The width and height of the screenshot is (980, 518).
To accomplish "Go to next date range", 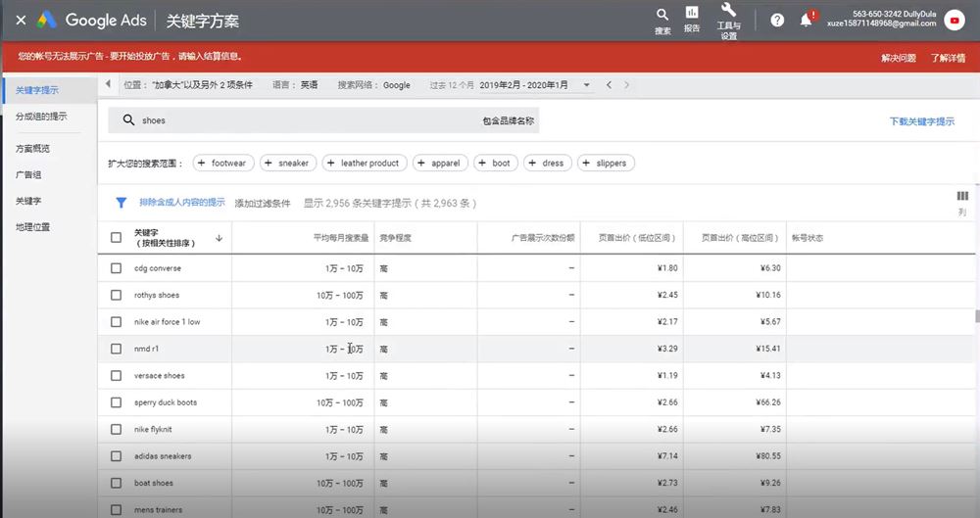I will (627, 85).
